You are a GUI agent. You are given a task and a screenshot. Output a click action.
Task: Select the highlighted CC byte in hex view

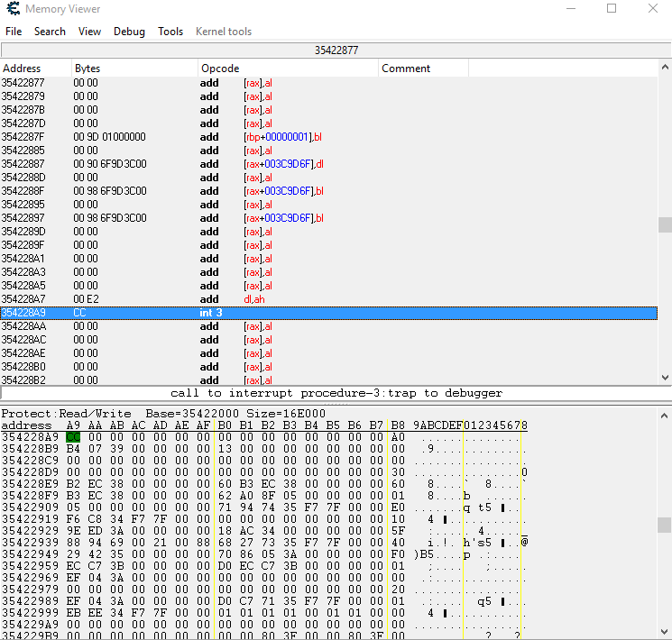click(x=73, y=437)
